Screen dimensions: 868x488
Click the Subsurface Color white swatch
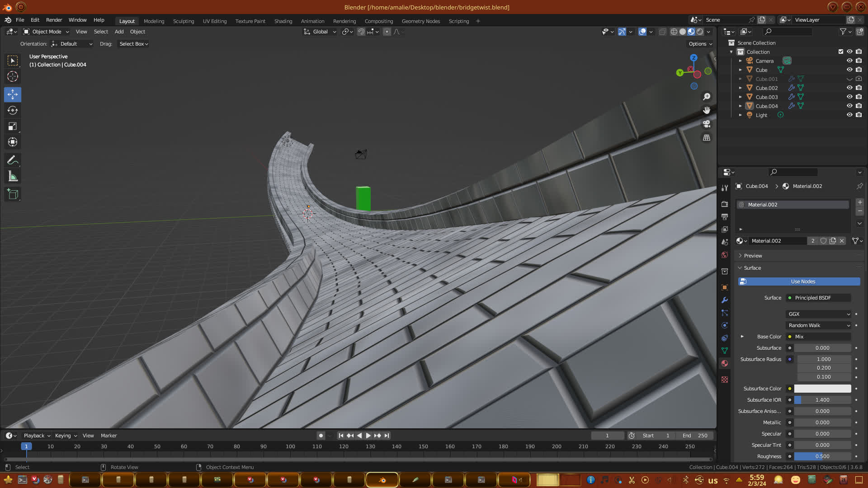click(x=822, y=389)
